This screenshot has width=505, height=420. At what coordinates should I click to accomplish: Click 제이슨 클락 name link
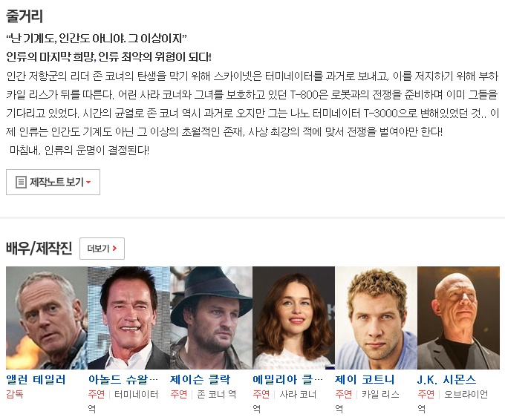[x=201, y=379]
